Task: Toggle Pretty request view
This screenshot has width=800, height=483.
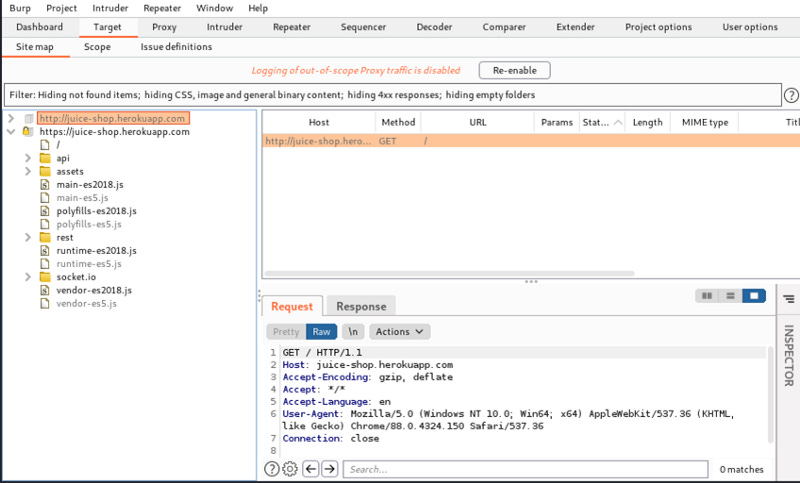Action: 286,332
